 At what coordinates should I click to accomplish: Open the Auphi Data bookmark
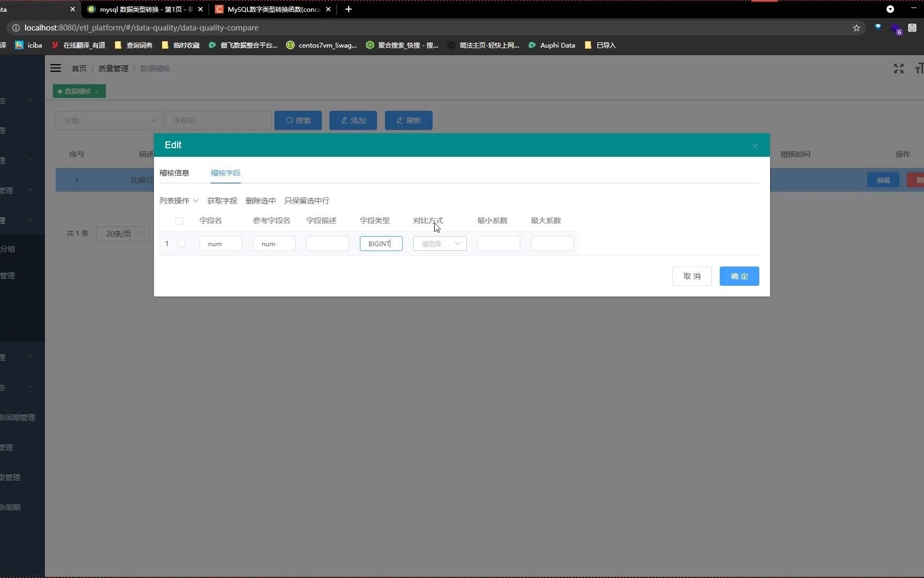point(552,45)
